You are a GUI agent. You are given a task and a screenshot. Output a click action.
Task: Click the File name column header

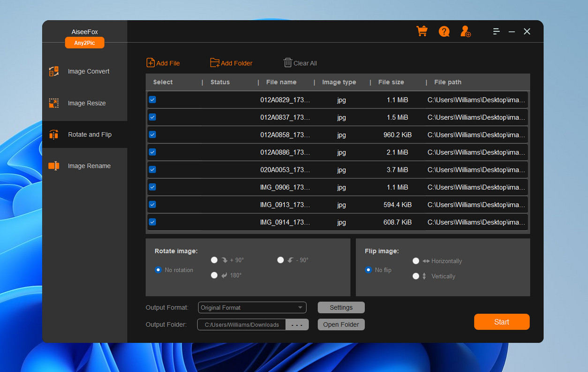(281, 82)
